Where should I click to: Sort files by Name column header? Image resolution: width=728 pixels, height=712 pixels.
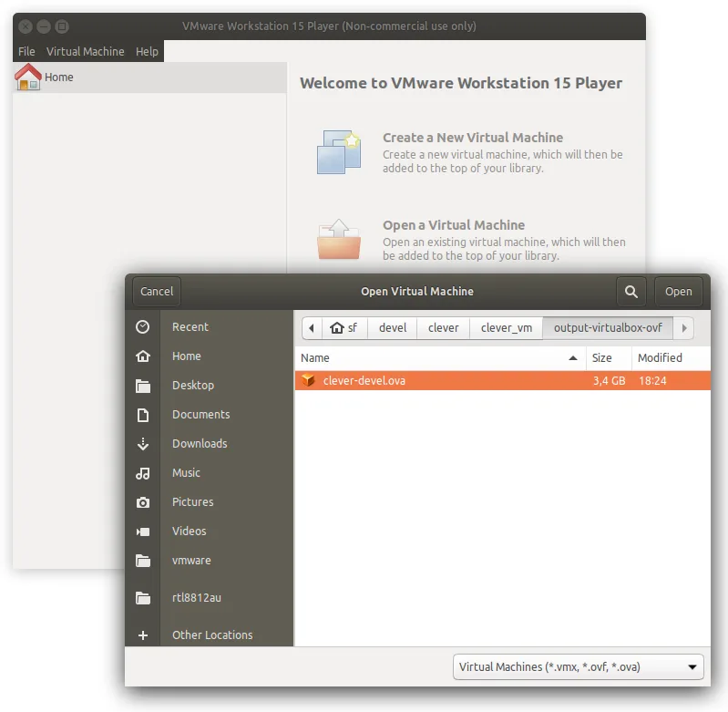[x=440, y=358]
